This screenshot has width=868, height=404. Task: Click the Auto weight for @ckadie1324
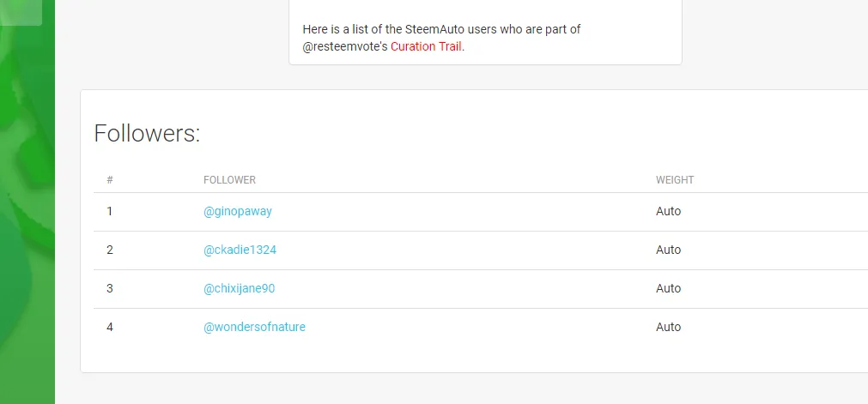[668, 250]
